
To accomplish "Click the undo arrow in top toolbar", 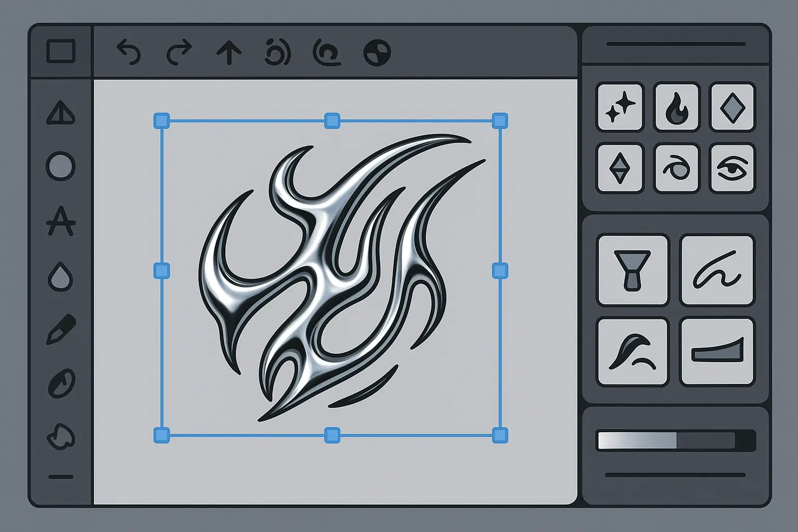I will (128, 52).
